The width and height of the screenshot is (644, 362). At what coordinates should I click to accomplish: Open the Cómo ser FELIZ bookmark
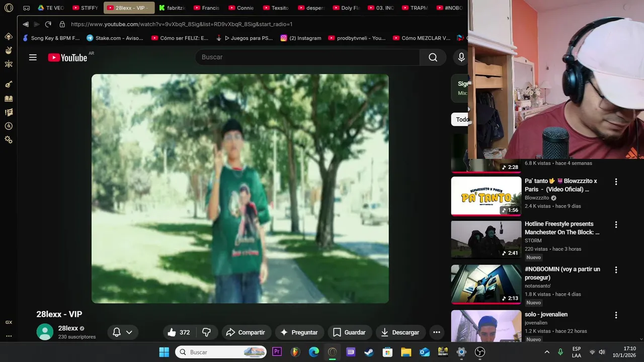coord(180,38)
